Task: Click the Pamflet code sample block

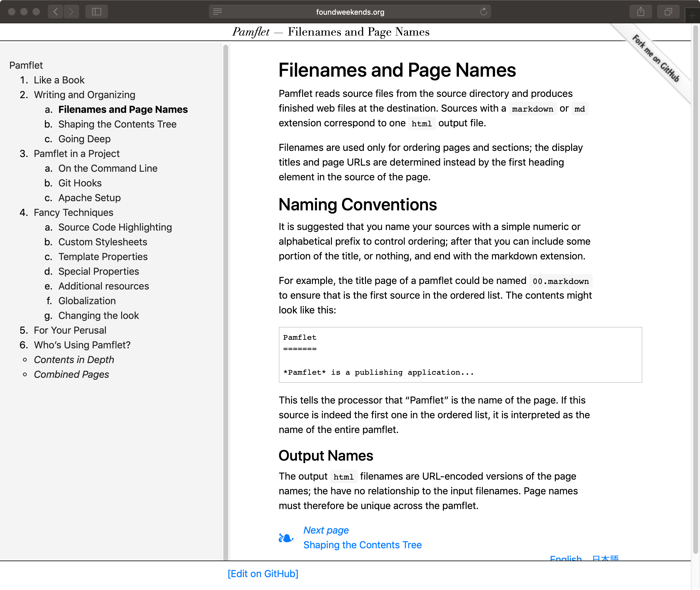Action: click(x=460, y=355)
